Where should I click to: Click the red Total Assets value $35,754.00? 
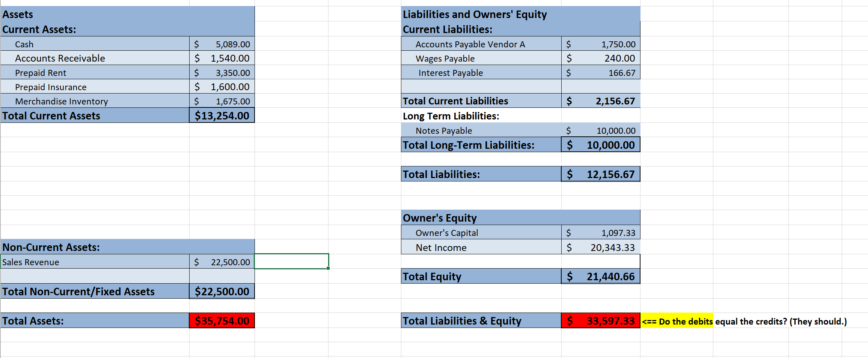point(222,320)
